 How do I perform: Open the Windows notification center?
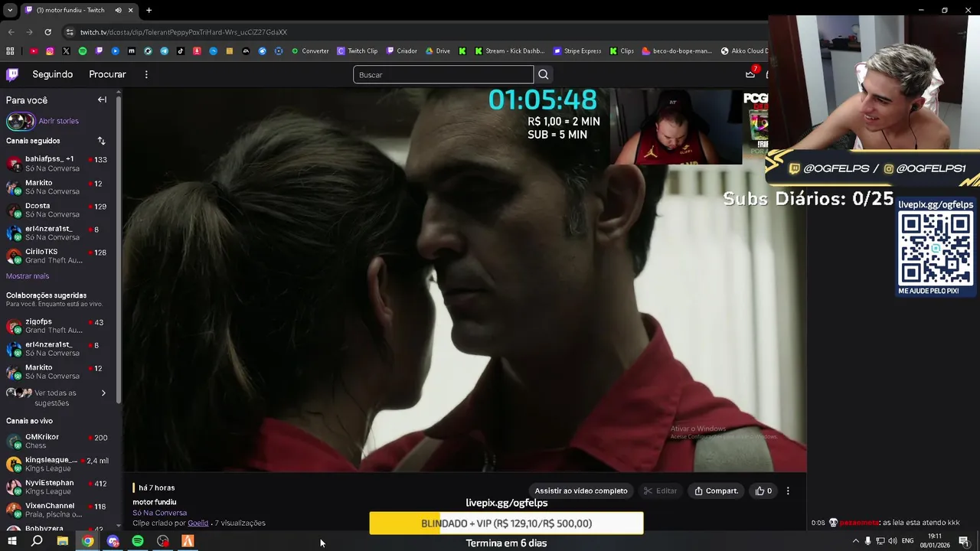(964, 541)
